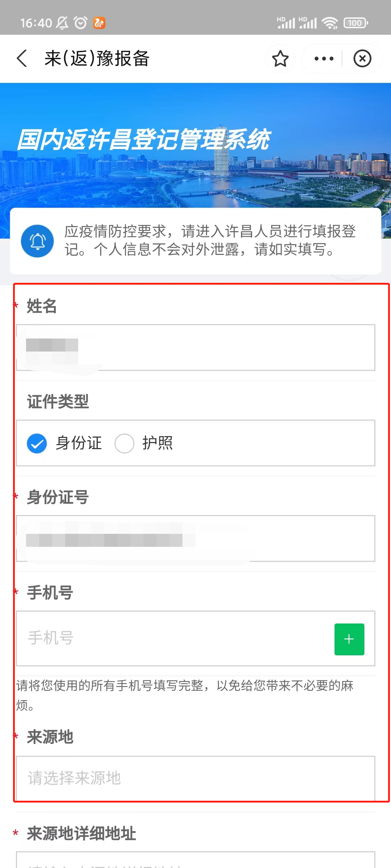Screen dimensions: 391x868
Task: Add another phone number with green plus
Action: pyautogui.click(x=349, y=639)
